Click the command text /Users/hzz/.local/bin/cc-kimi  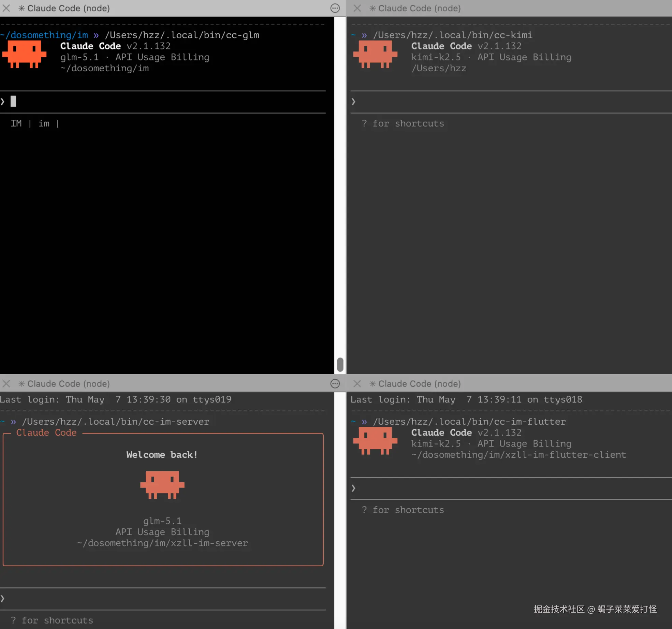tap(453, 35)
